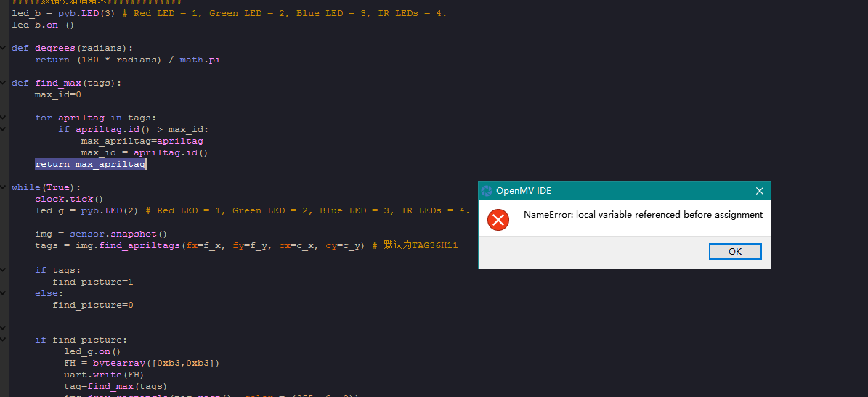Fold the 'if apriltag.id() > max_id' block
The width and height of the screenshot is (868, 397).
tap(3, 129)
